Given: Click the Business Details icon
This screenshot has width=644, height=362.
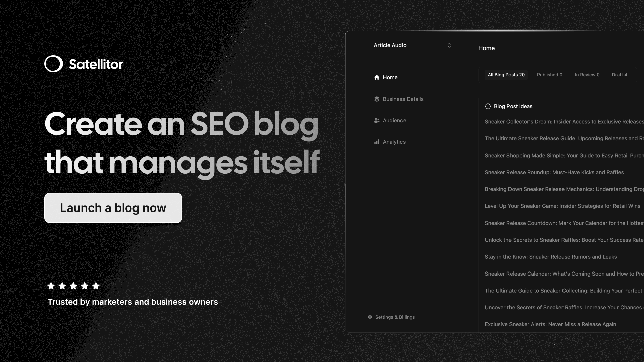Looking at the screenshot, I should pyautogui.click(x=376, y=99).
